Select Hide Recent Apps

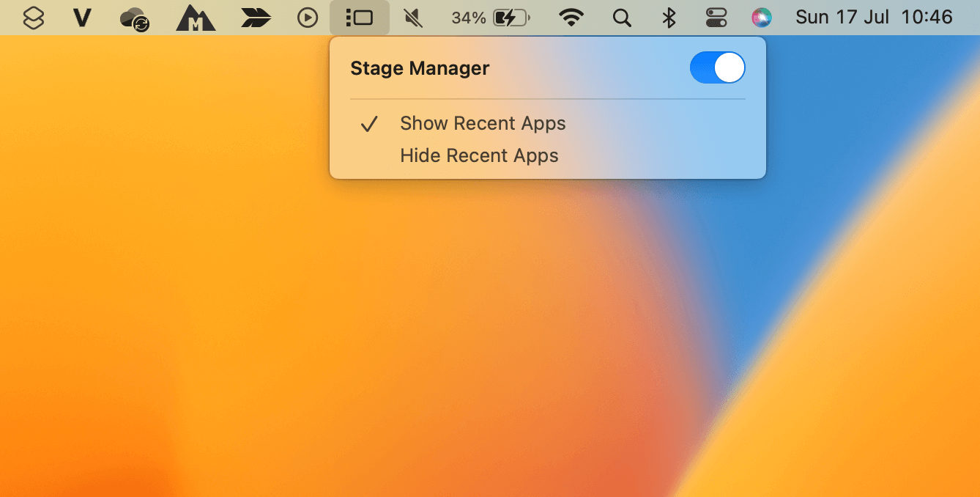tap(479, 155)
